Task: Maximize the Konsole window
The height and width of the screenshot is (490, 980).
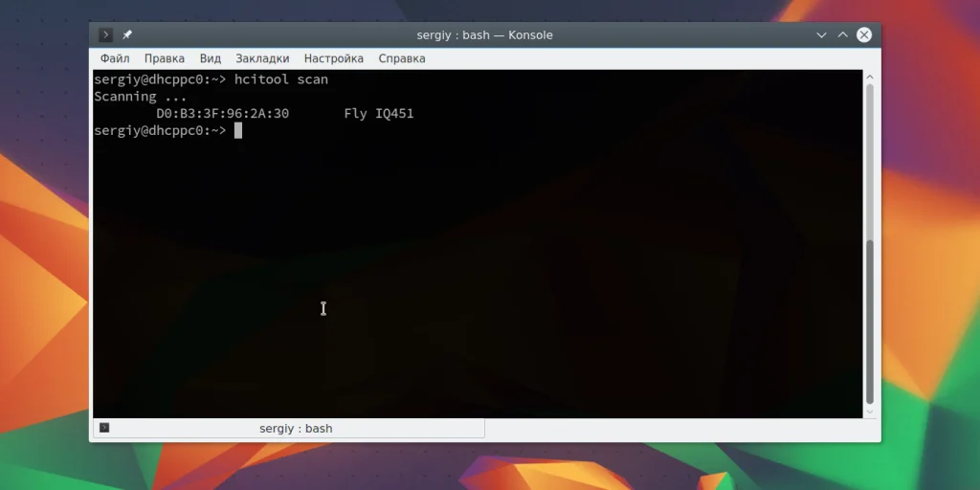Action: point(842,35)
